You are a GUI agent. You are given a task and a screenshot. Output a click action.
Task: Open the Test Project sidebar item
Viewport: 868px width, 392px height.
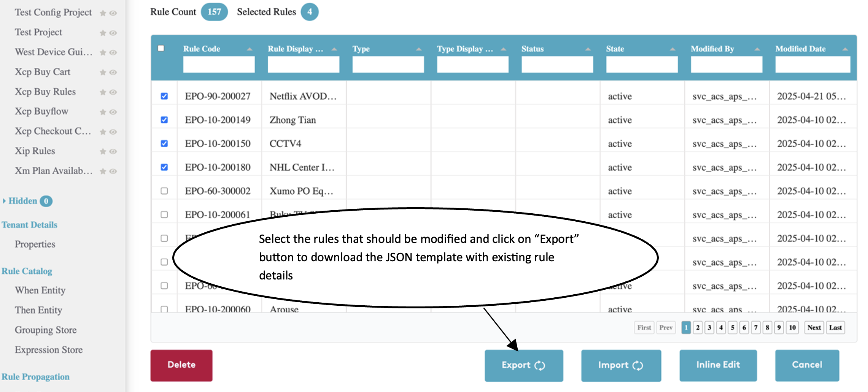(38, 32)
